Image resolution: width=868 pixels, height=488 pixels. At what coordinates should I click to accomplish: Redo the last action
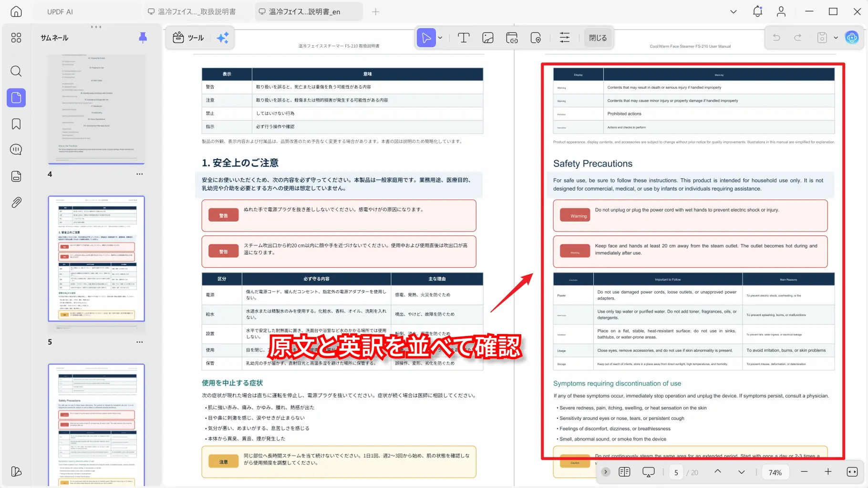(x=798, y=37)
